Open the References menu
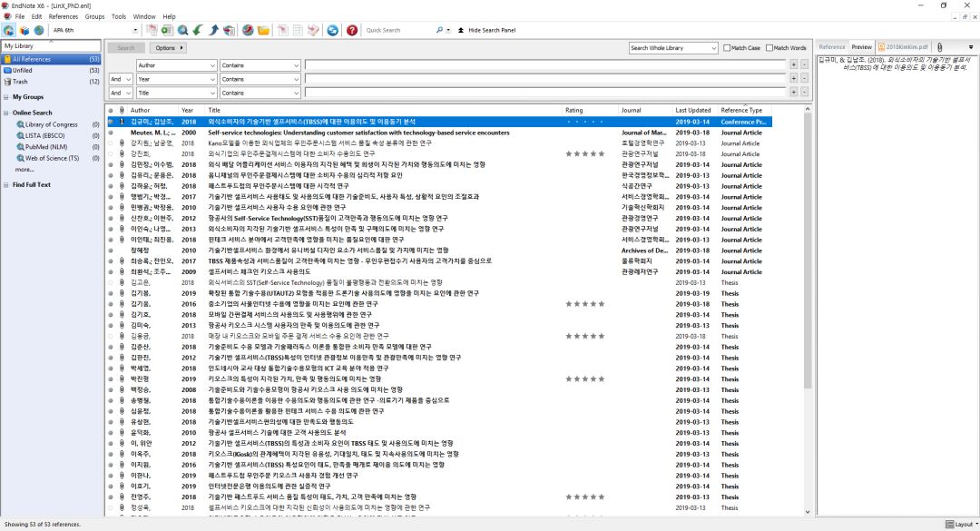The image size is (980, 531). [x=64, y=16]
